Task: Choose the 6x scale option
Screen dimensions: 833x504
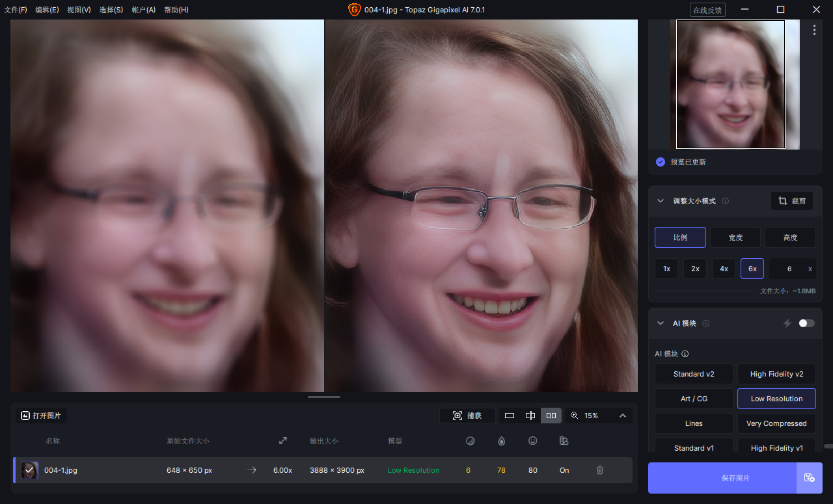Action: pos(752,269)
